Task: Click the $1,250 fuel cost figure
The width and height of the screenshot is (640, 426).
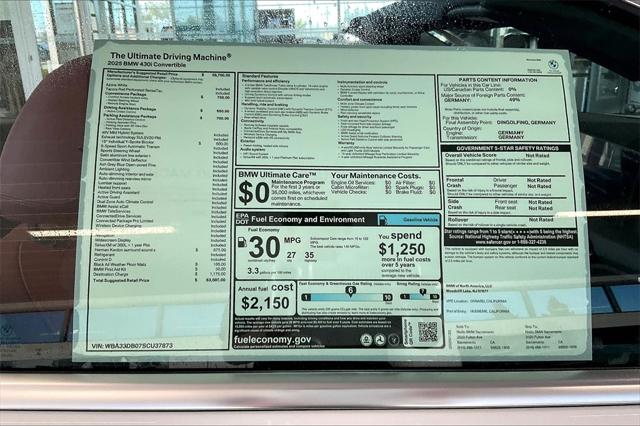Action: tap(402, 249)
